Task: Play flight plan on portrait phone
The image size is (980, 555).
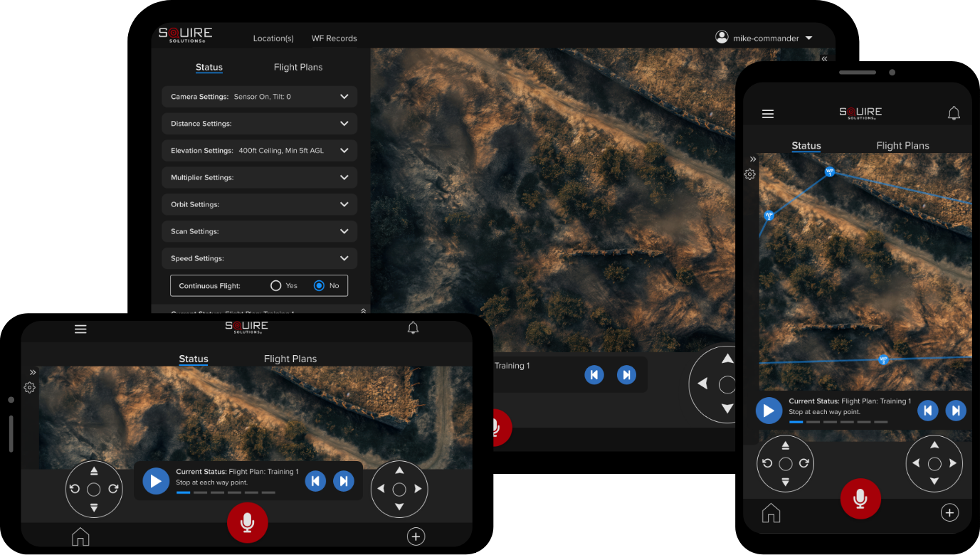Action: pos(769,411)
